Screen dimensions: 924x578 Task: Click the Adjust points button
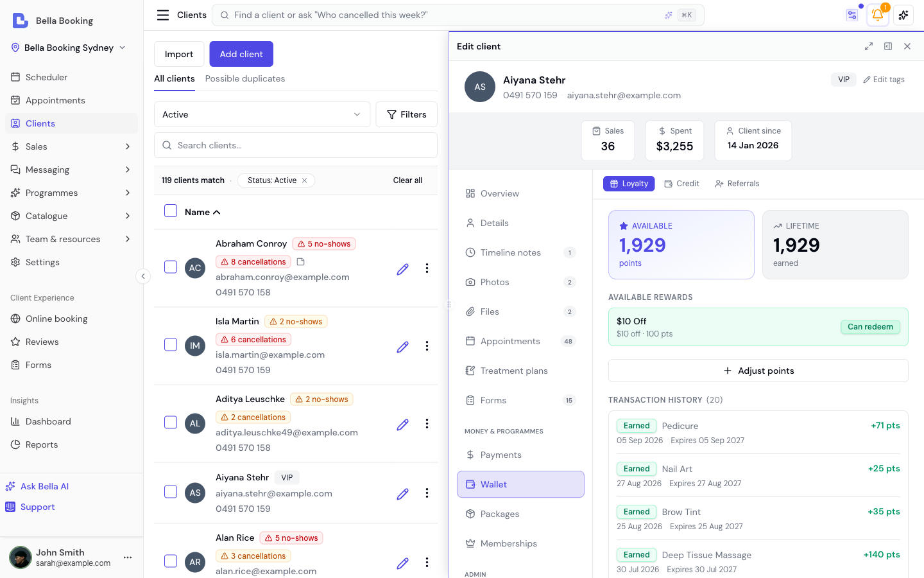coord(758,371)
